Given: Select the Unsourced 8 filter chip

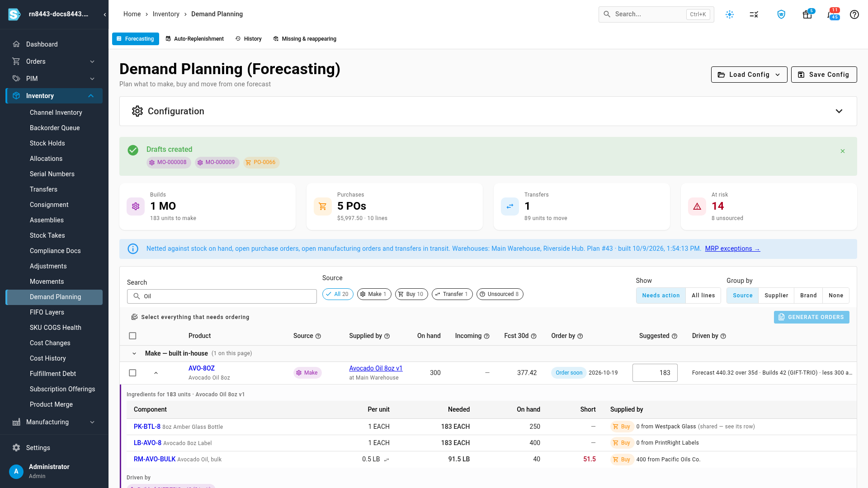Looking at the screenshot, I should click(500, 294).
